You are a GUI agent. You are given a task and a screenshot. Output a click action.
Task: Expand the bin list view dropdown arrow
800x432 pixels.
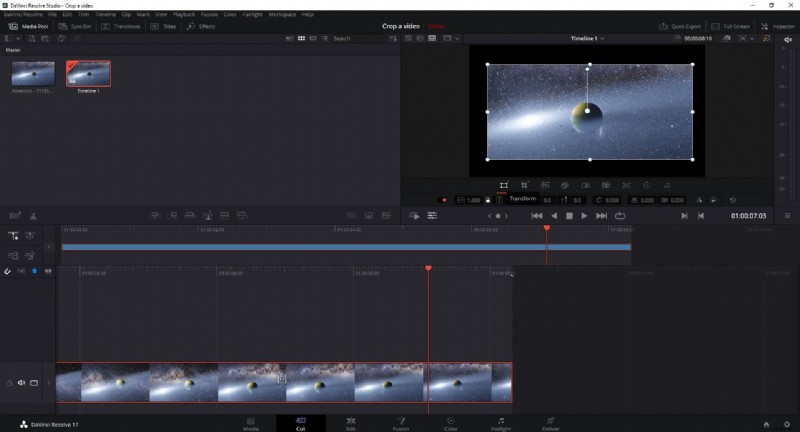(18, 38)
